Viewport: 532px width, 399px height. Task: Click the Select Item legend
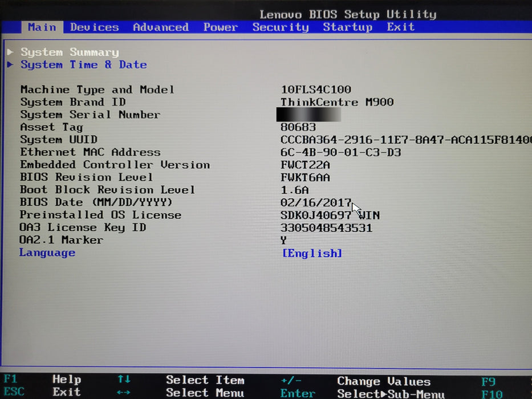click(x=205, y=380)
